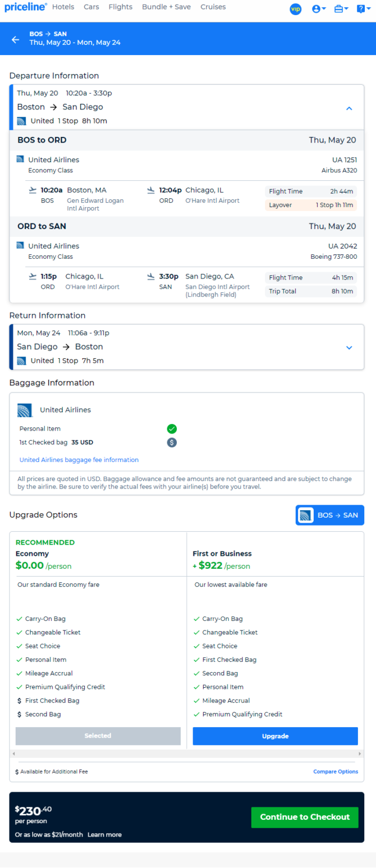Click the 1st Checked bag 35 USD text

coord(56,442)
